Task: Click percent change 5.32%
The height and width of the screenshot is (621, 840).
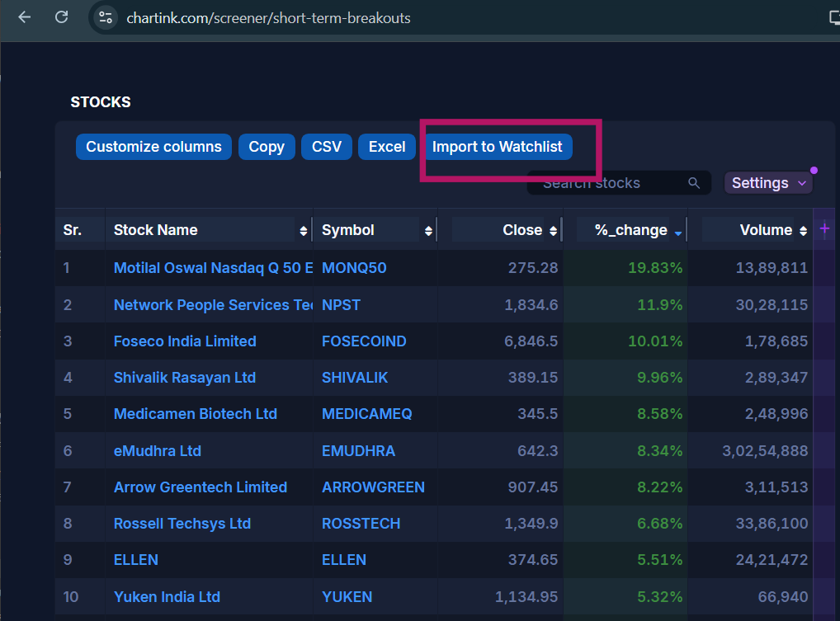Action: click(660, 597)
